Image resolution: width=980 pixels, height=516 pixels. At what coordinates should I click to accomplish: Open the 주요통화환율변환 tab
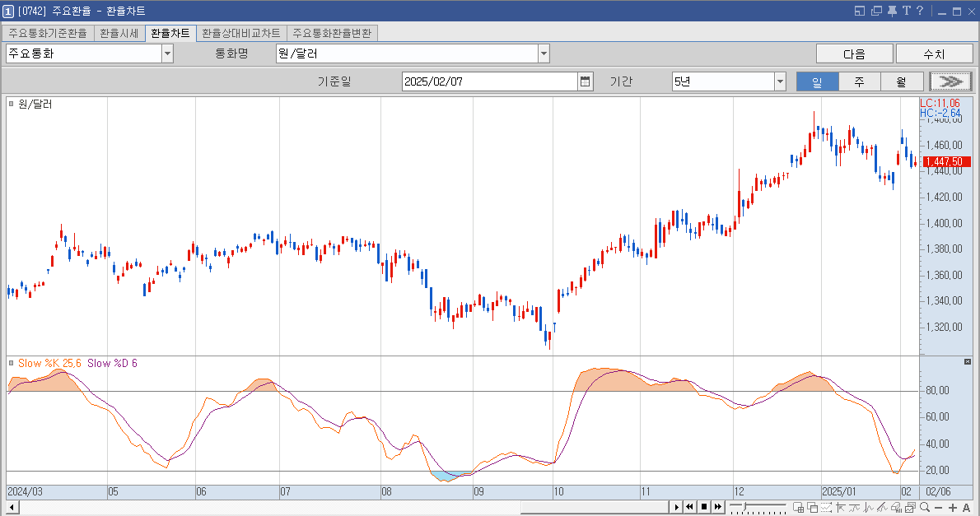click(332, 33)
